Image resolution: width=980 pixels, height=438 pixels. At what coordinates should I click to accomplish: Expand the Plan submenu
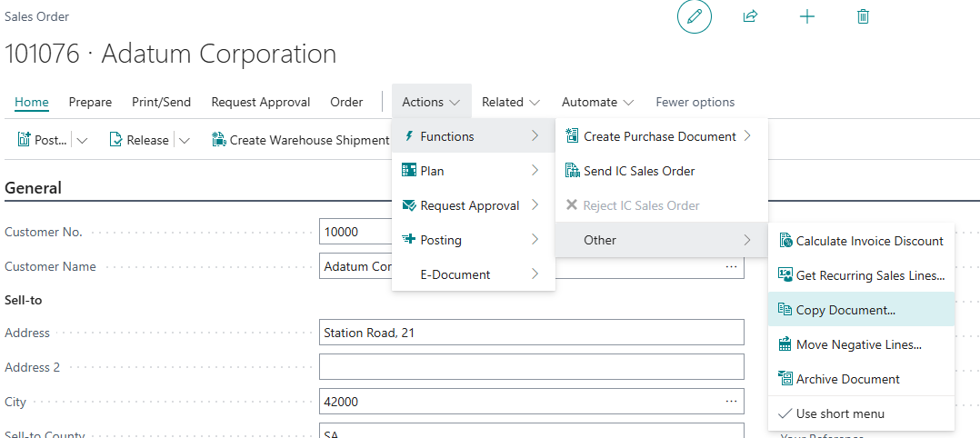pos(535,171)
